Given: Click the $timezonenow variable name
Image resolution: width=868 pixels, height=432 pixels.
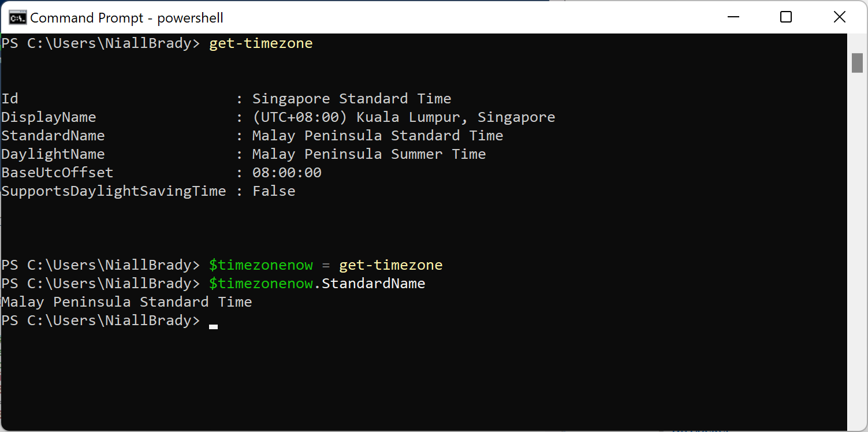Looking at the screenshot, I should coord(260,265).
